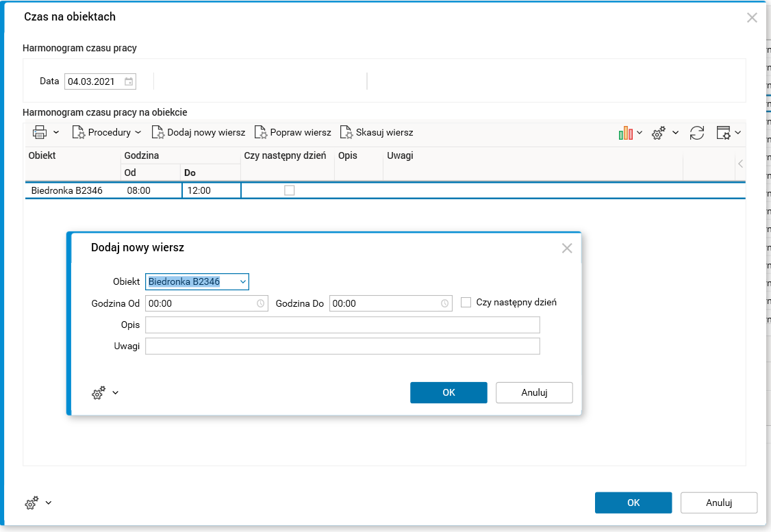Click clock icon in Godzina Od field
This screenshot has width=771, height=532.
(260, 303)
